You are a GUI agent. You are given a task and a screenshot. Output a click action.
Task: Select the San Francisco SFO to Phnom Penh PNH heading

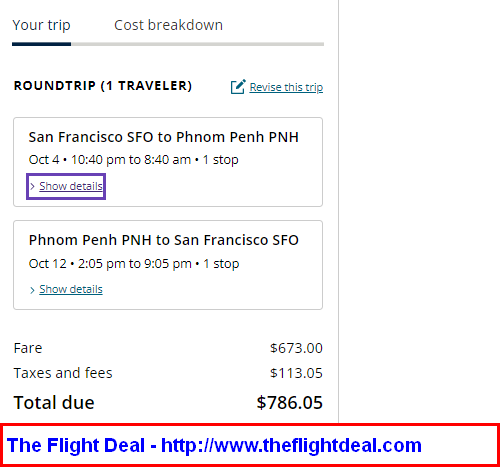[163, 137]
